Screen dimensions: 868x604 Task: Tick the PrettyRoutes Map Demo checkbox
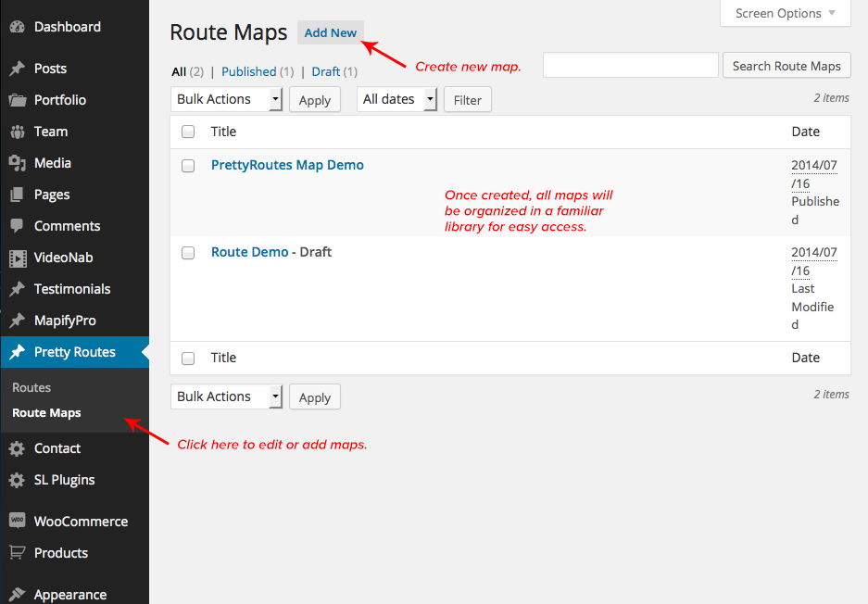188,166
